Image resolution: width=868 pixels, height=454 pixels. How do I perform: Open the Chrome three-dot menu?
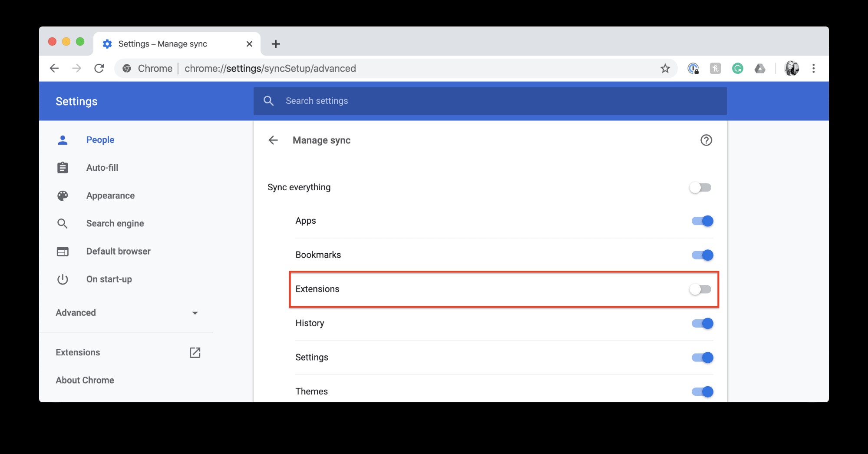pyautogui.click(x=813, y=68)
